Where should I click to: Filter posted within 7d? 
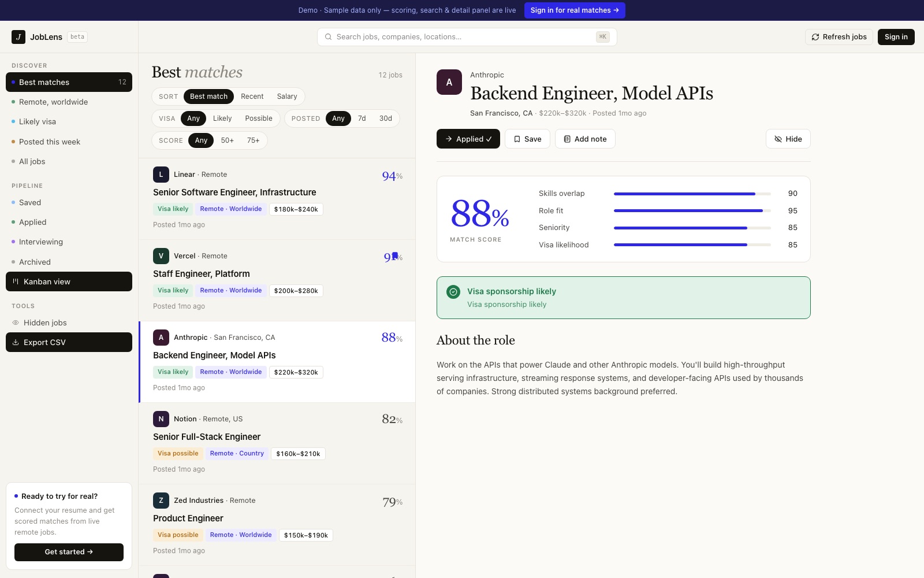362,118
